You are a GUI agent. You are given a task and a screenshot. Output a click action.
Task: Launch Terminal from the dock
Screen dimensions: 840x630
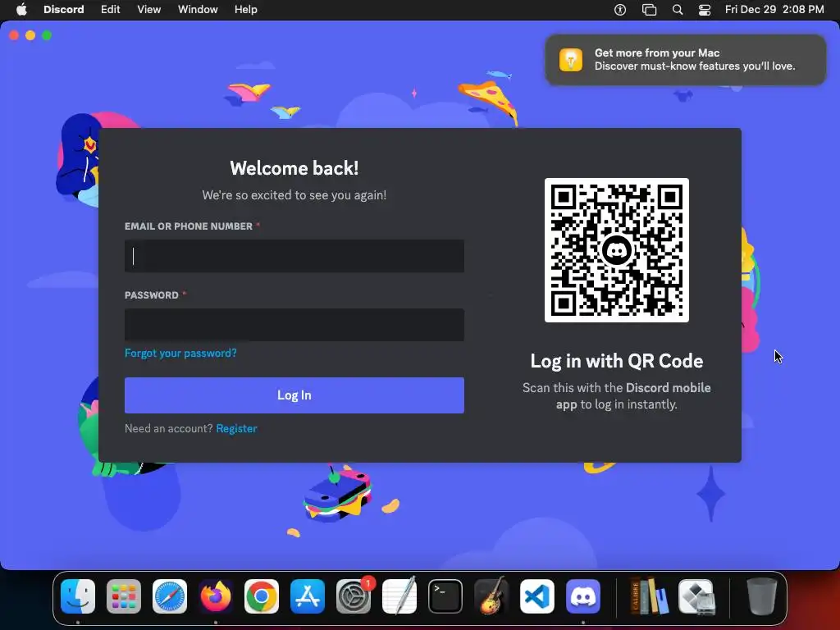click(x=445, y=596)
